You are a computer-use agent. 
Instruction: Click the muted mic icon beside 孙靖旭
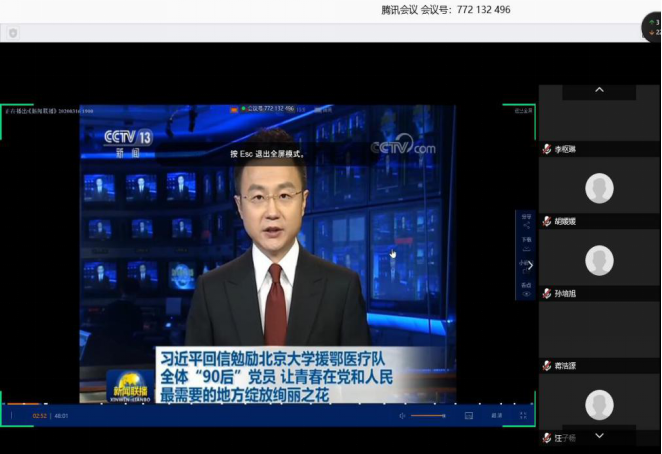pos(547,294)
